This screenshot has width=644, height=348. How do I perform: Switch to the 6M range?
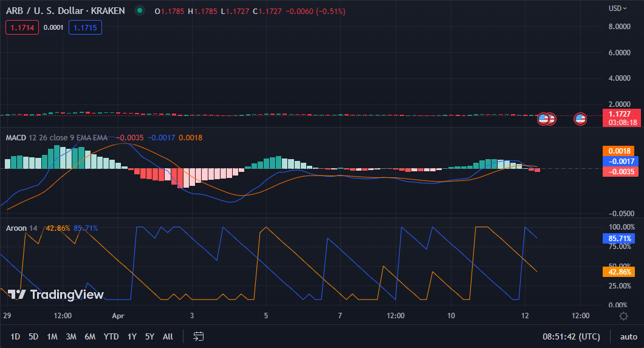pyautogui.click(x=90, y=336)
